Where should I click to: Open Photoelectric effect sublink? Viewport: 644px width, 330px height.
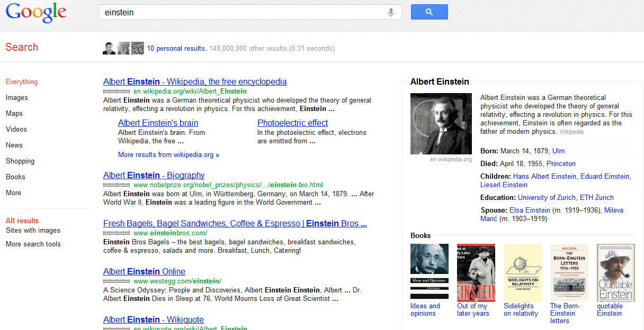tap(293, 123)
